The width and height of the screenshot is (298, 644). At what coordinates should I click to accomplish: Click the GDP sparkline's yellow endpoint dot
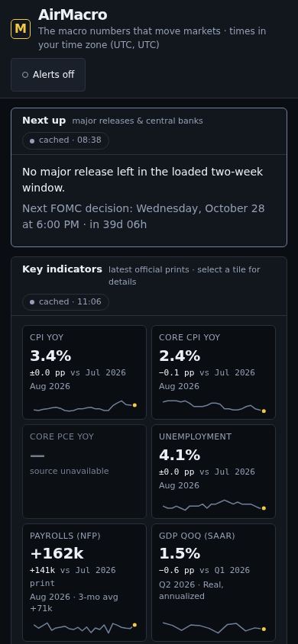tap(264, 629)
